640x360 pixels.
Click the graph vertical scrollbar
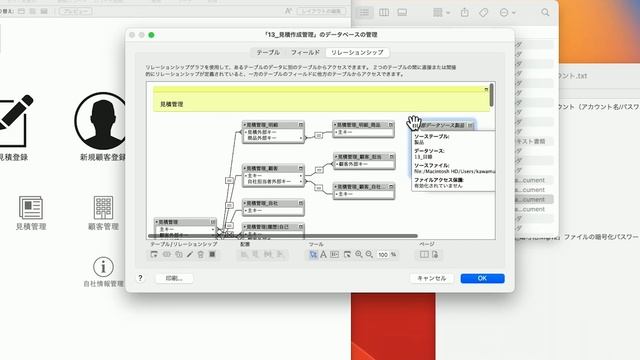point(491,95)
